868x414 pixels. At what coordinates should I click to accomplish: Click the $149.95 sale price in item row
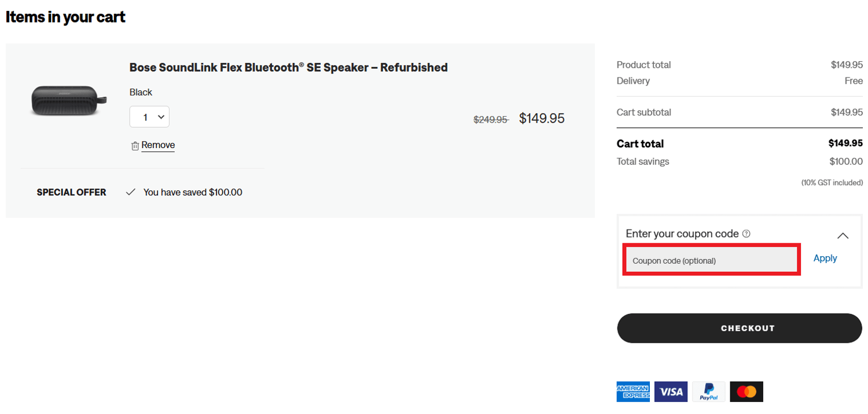coord(542,119)
